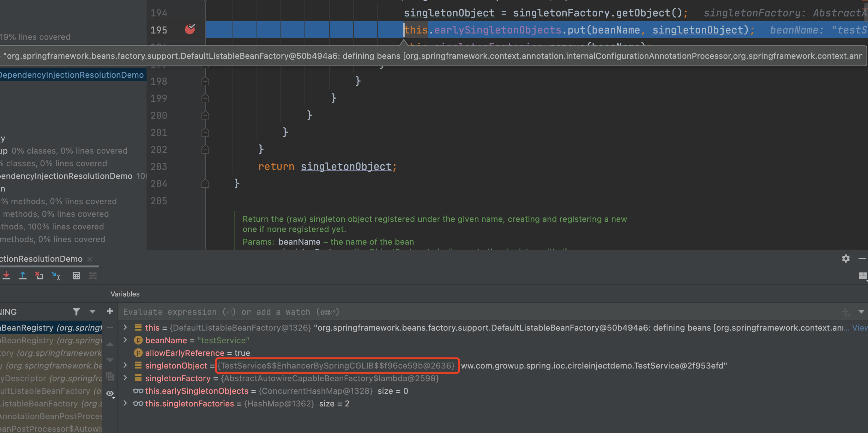Select the Variables tab
868x433 pixels.
click(x=125, y=294)
